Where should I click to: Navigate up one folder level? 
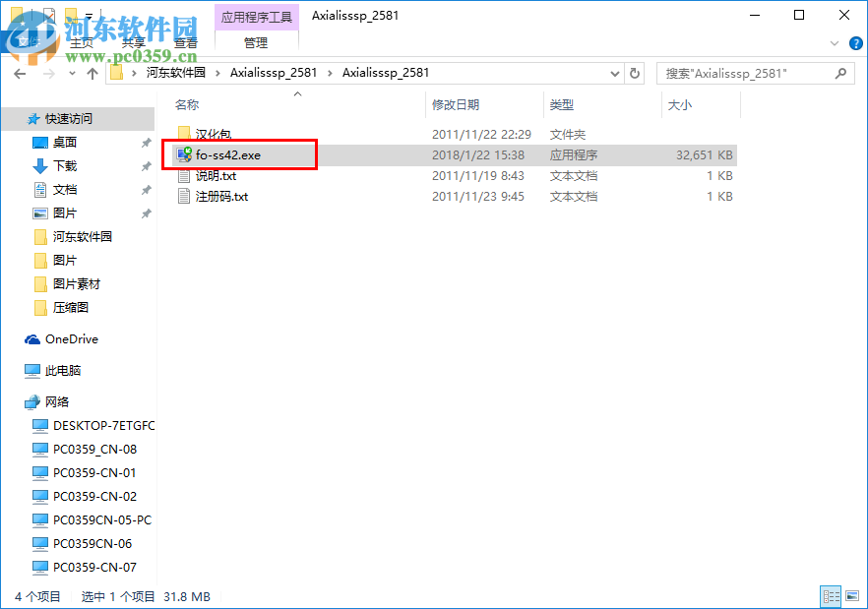[x=93, y=73]
